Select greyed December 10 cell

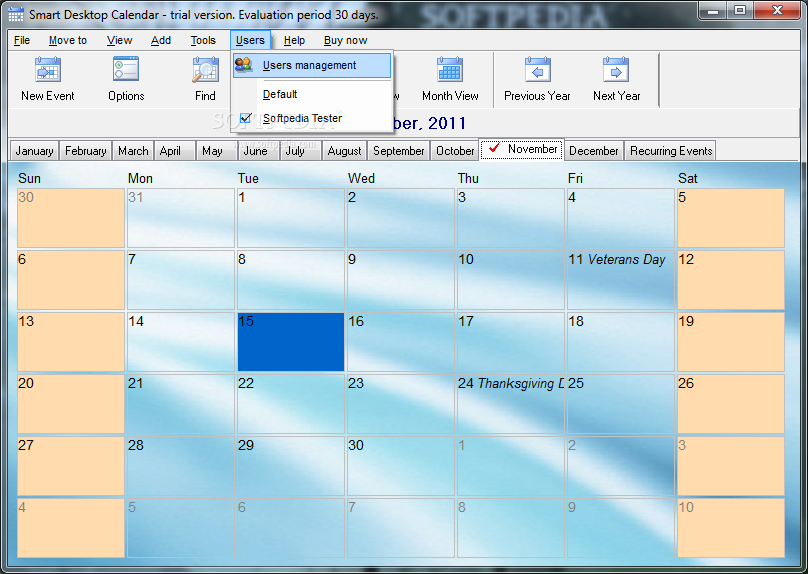coord(731,528)
